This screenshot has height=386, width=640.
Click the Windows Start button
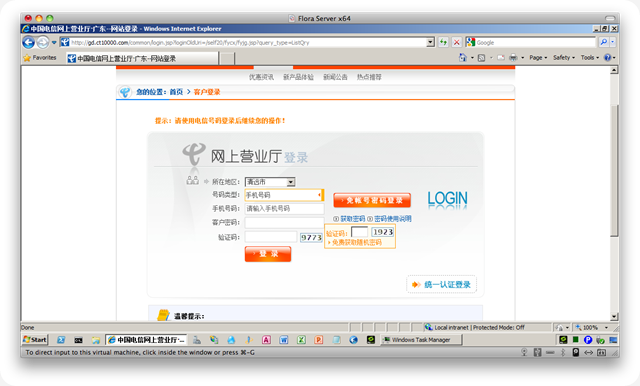(x=35, y=339)
